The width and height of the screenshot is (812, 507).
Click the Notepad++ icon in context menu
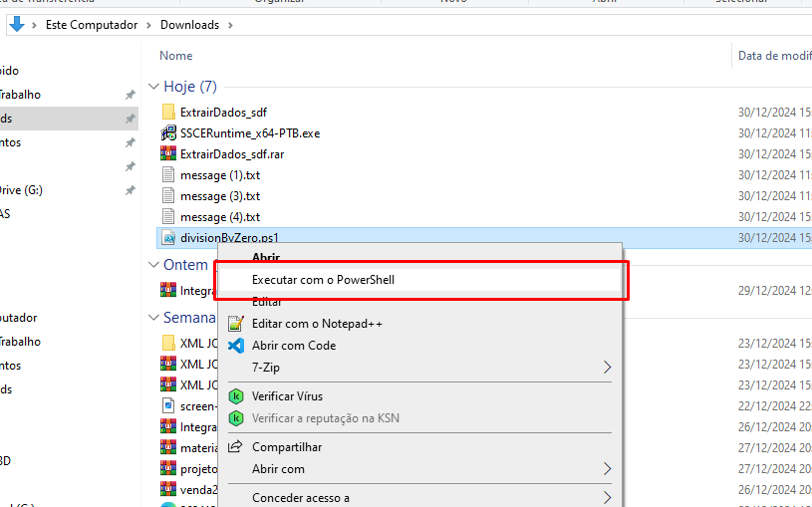pyautogui.click(x=236, y=324)
